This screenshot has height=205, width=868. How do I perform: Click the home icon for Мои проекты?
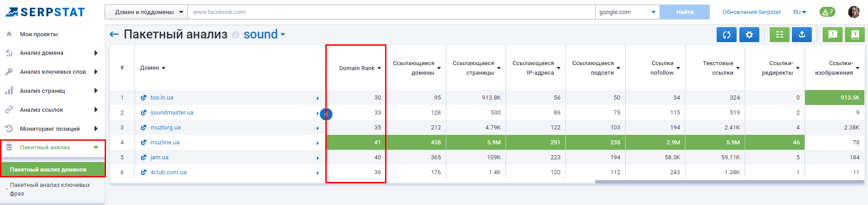pos(9,34)
